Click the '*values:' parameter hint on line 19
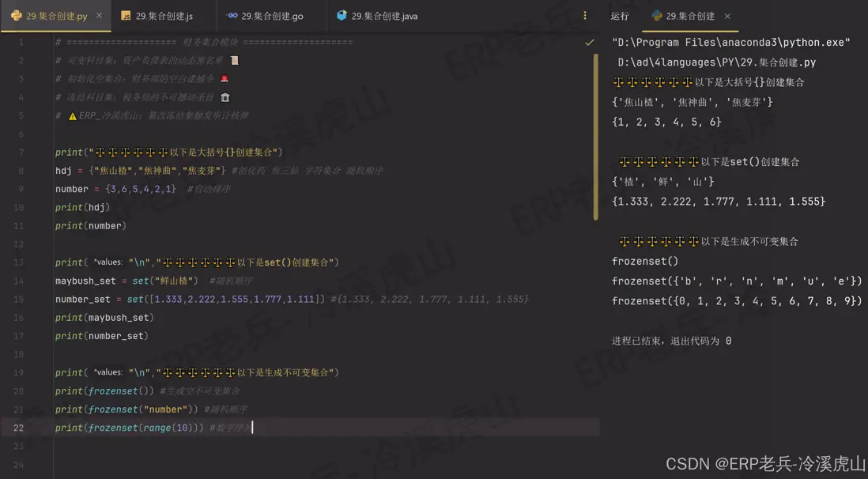 coord(108,372)
